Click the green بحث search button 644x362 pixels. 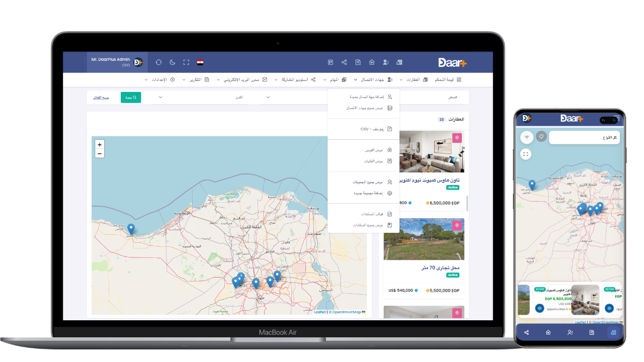131,98
